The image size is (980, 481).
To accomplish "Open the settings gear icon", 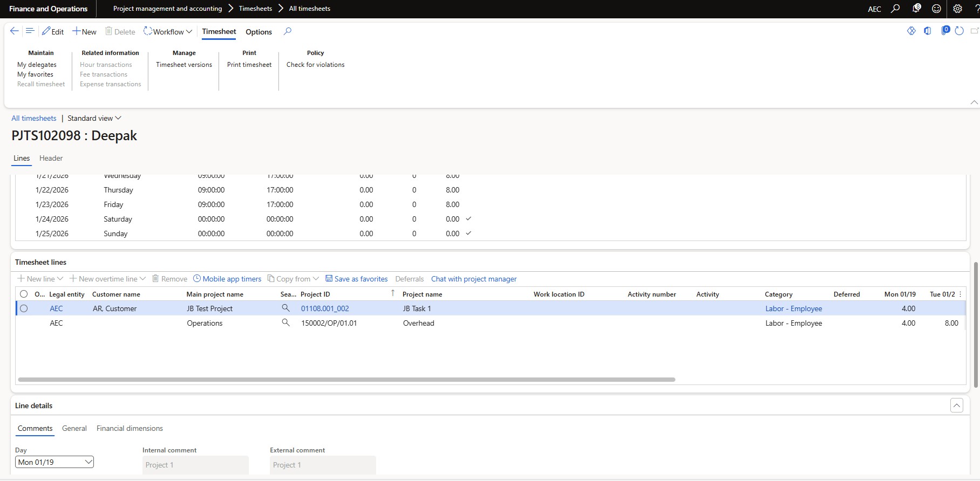I will [x=957, y=9].
